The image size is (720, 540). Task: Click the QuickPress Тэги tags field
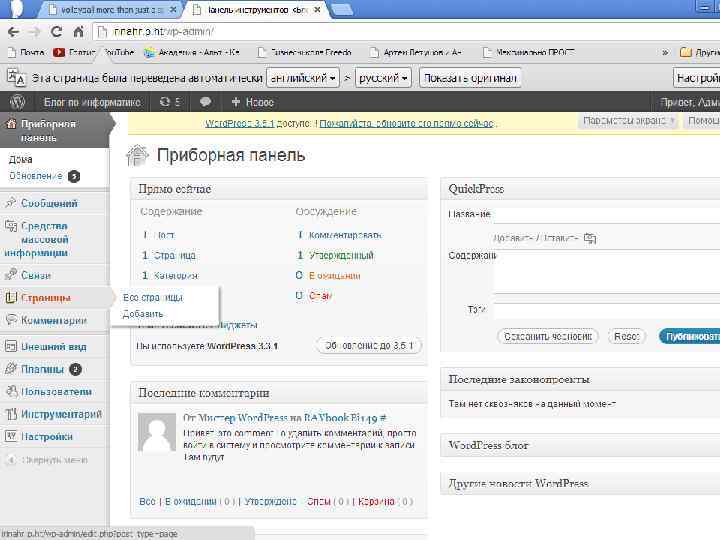tap(606, 311)
